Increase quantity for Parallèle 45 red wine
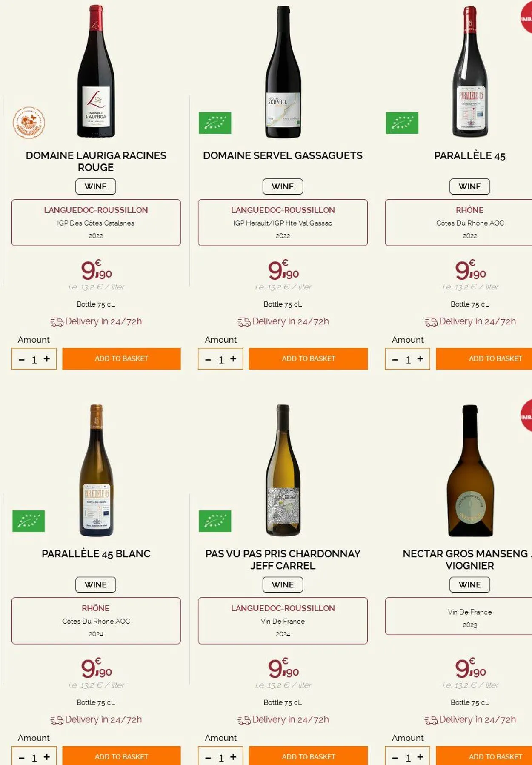This screenshot has height=765, width=532. coord(420,359)
